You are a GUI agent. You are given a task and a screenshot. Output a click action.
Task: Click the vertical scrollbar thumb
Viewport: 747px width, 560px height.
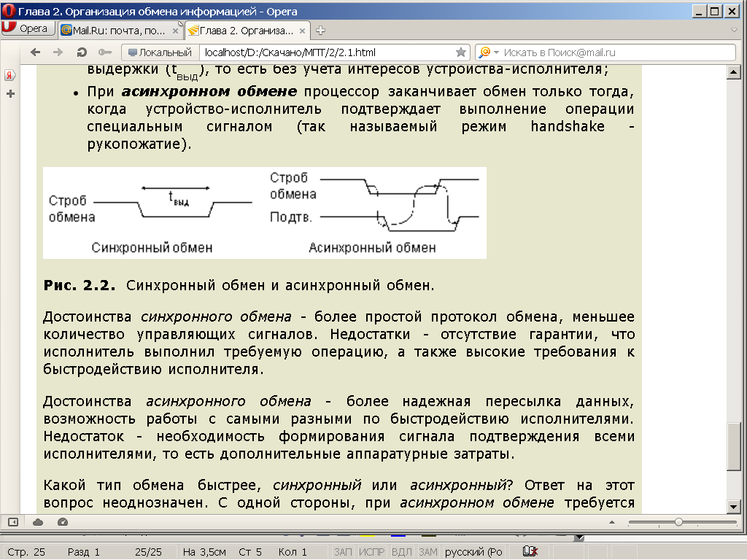point(734,447)
